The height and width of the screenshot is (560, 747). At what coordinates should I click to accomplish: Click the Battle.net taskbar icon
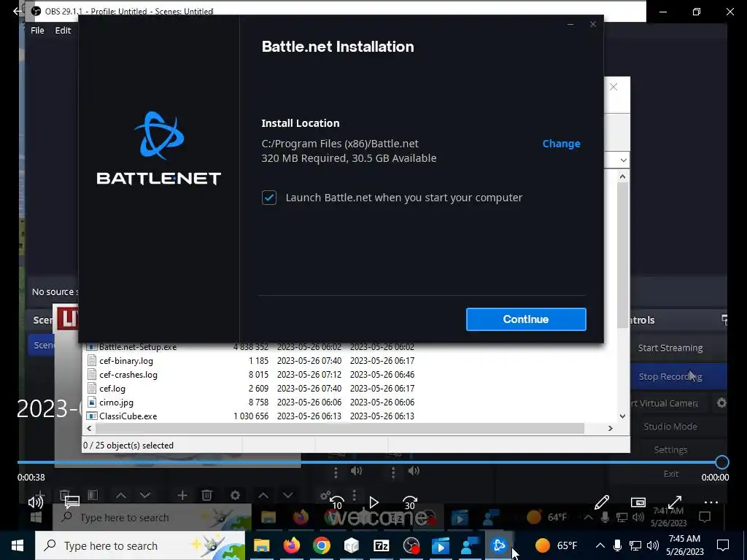click(499, 545)
